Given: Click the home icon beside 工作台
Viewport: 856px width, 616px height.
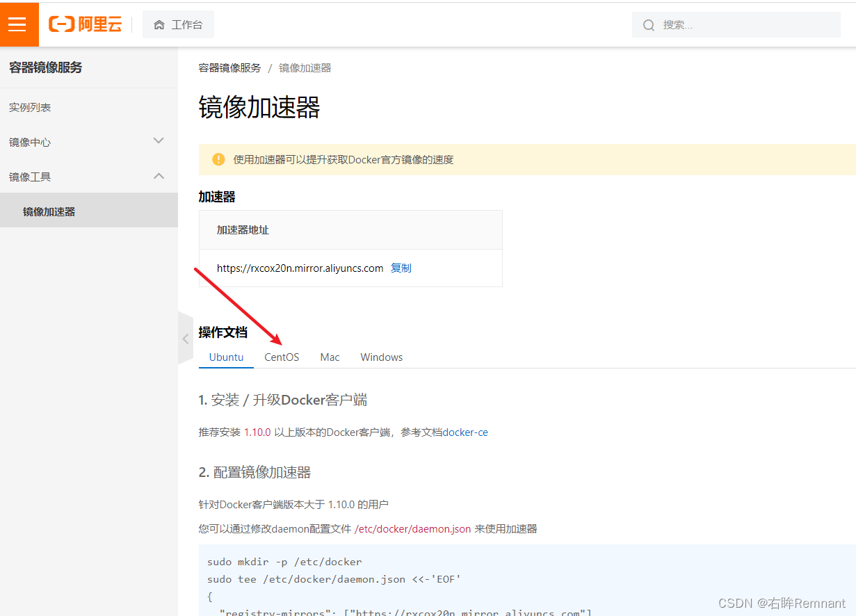Looking at the screenshot, I should click(159, 25).
